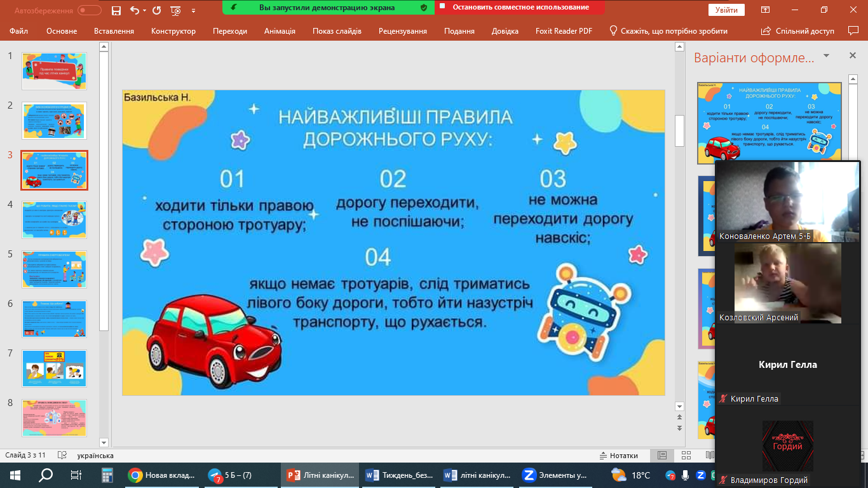Open the Calculator taskbar icon
This screenshot has width=868, height=488.
click(x=107, y=475)
